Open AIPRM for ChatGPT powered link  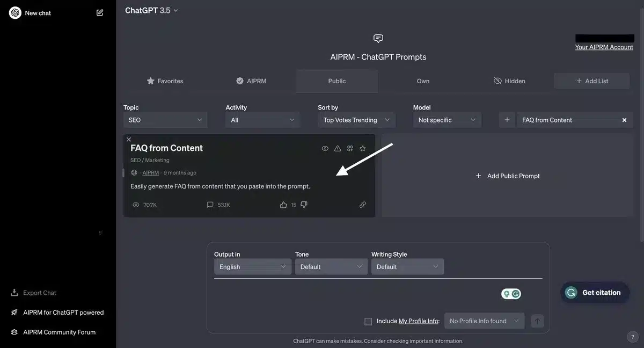pyautogui.click(x=57, y=313)
